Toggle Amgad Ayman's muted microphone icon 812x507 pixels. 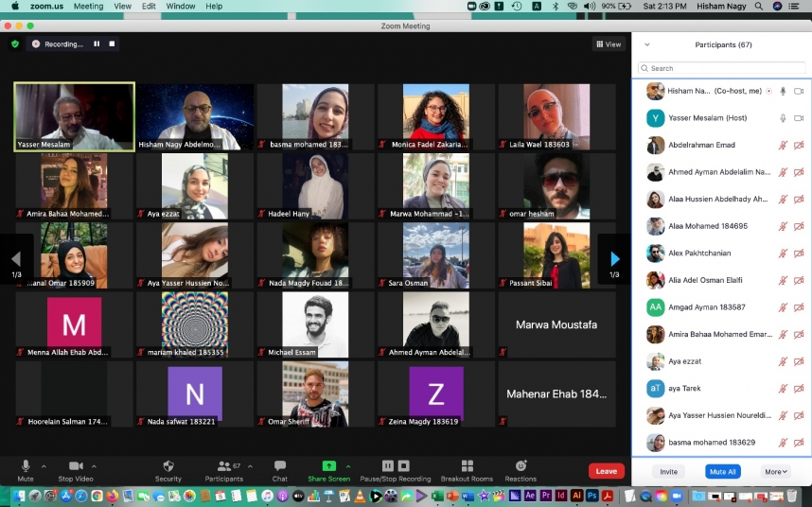[783, 307]
